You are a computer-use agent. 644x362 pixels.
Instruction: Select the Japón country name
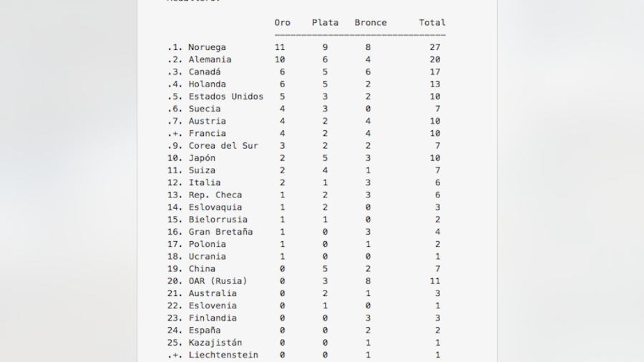202,158
